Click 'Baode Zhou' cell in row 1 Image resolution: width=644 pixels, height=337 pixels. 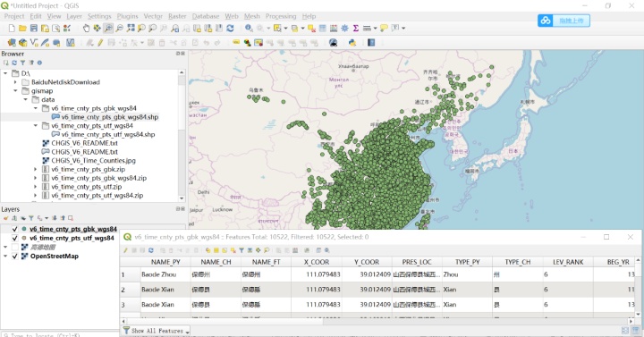(x=165, y=274)
